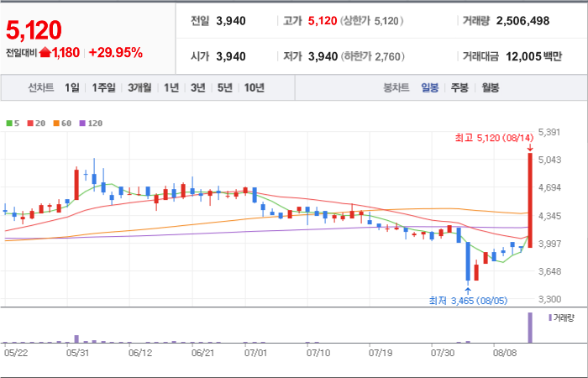Click the 08/08 date axis label

(x=505, y=353)
